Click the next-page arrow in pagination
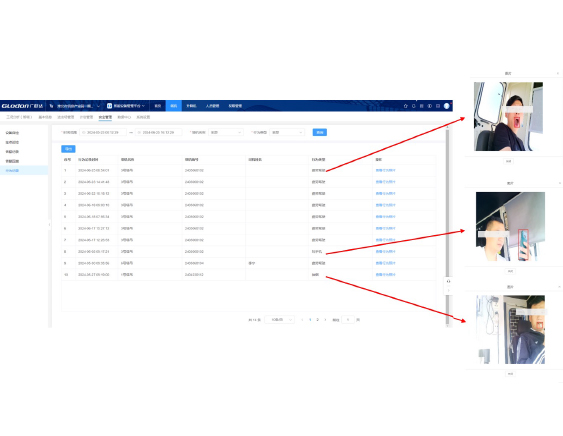This screenshot has height=436, width=563. (x=325, y=320)
